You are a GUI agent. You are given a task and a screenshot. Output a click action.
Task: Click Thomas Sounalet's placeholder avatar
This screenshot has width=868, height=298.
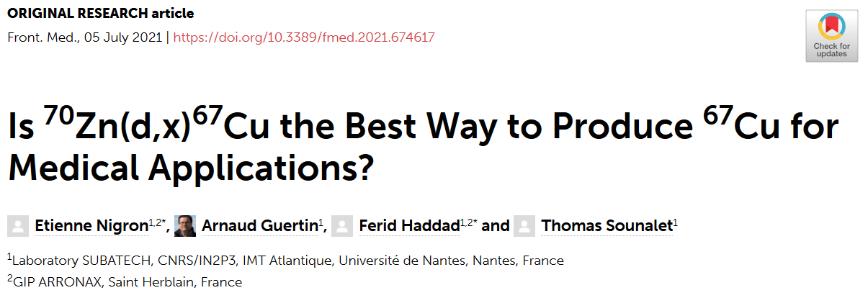pyautogui.click(x=526, y=226)
